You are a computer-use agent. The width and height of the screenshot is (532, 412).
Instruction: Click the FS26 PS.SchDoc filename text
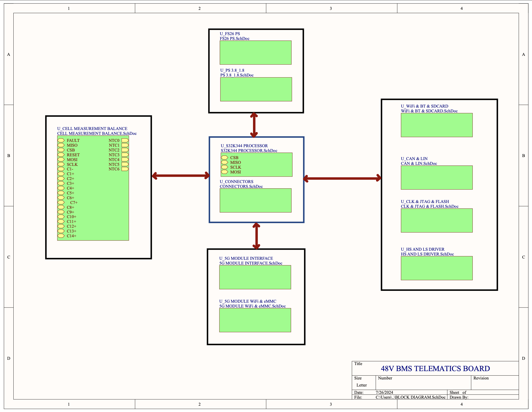235,38
